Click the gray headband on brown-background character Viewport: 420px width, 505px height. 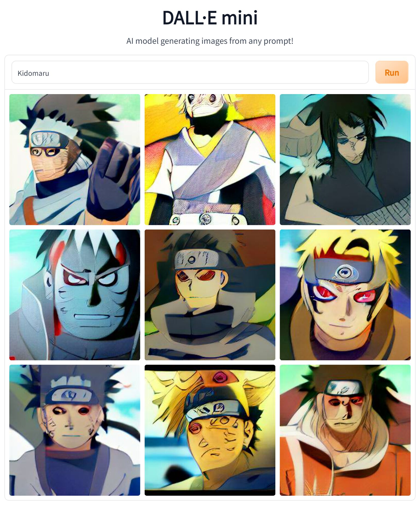pos(197,259)
